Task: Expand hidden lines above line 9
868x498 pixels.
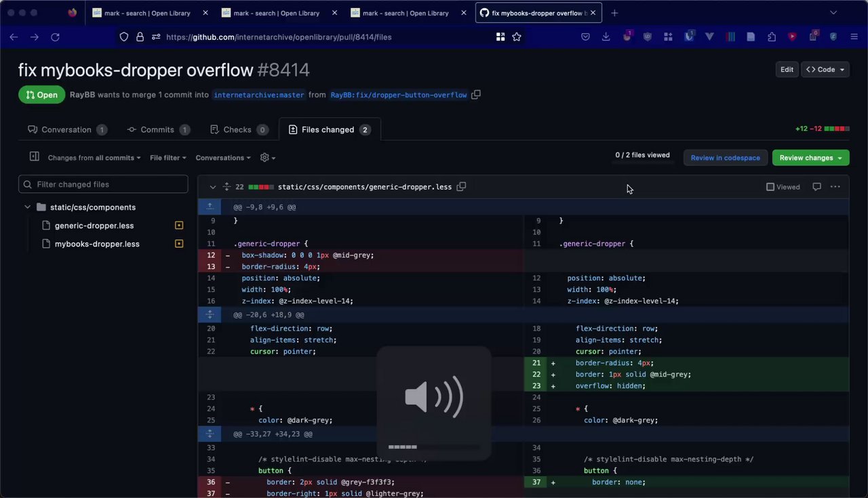Action: pos(210,207)
